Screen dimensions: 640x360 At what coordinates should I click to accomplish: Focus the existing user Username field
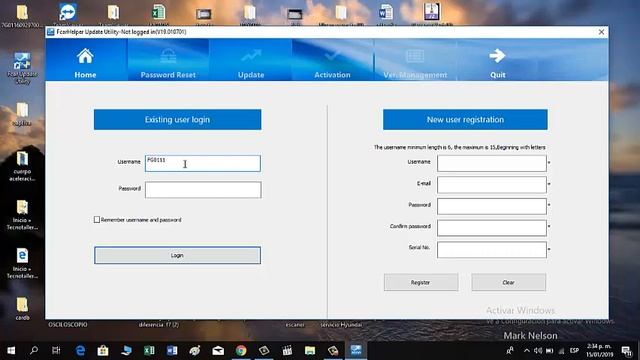click(x=203, y=163)
